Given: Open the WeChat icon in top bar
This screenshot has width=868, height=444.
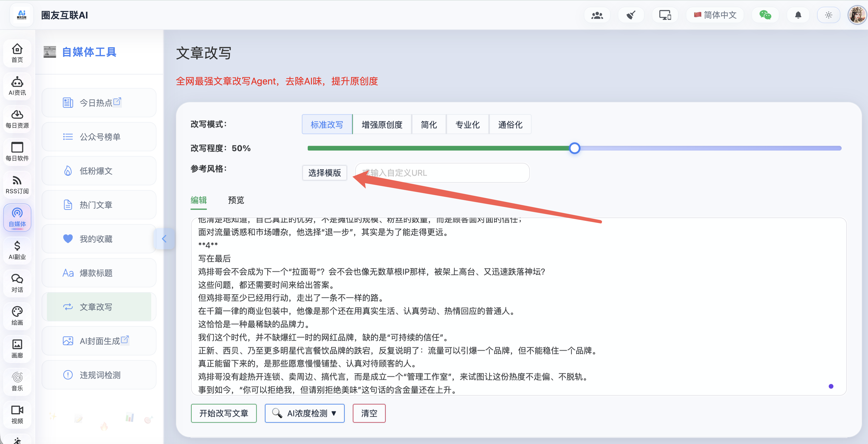Looking at the screenshot, I should point(765,15).
